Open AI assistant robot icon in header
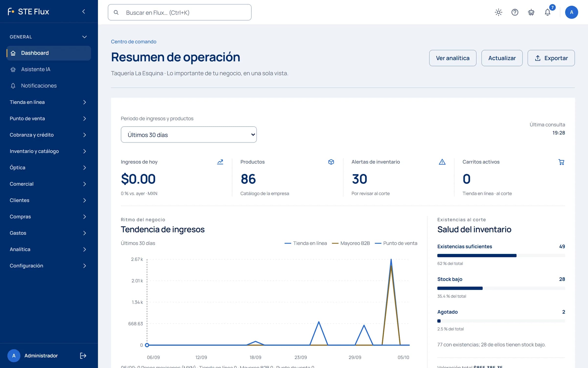This screenshot has width=588, height=368. click(x=531, y=12)
